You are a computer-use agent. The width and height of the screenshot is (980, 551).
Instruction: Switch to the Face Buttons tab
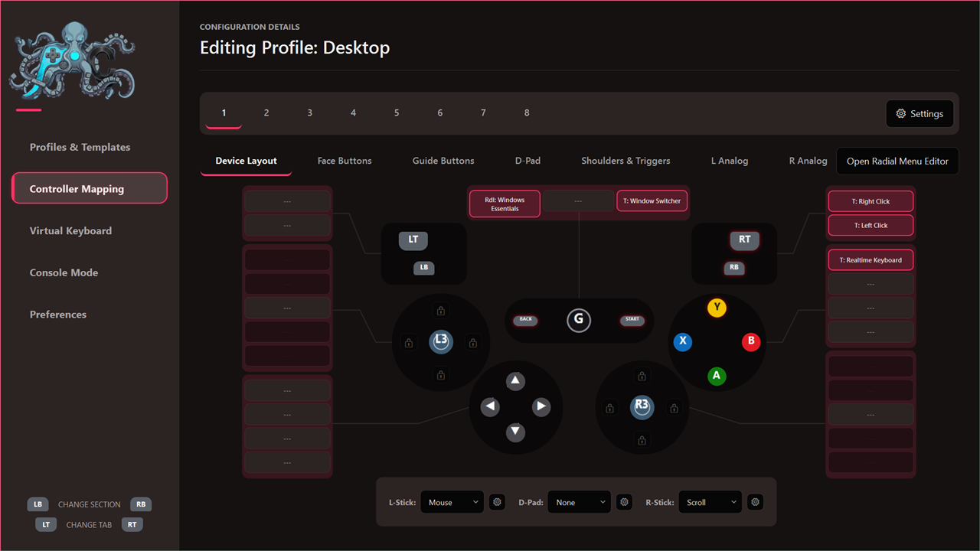pos(345,161)
